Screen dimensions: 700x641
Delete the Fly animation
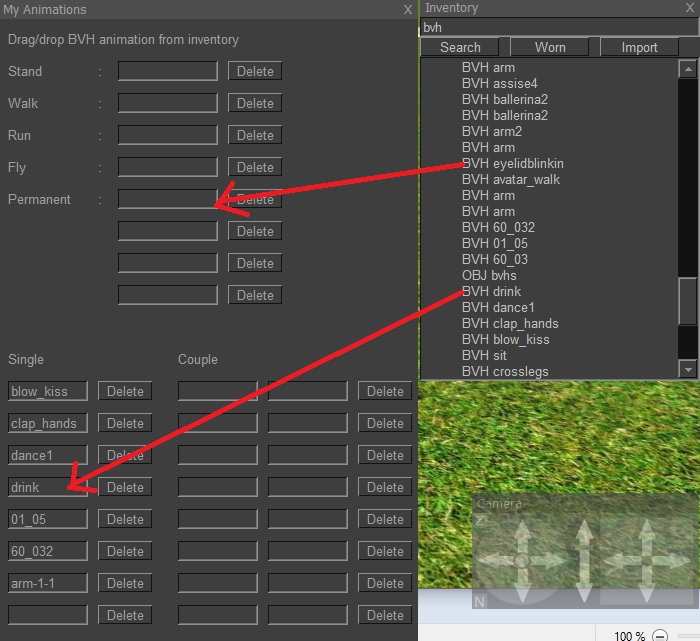tap(255, 167)
